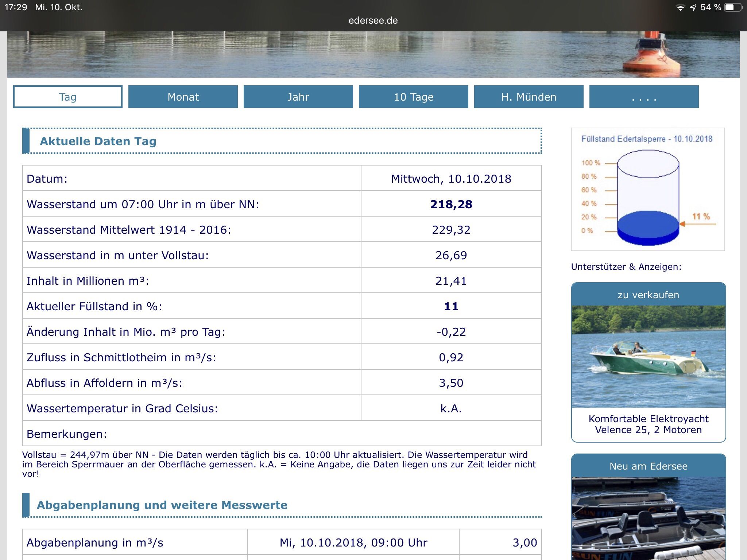Switch to the Monat tab

pyautogui.click(x=183, y=97)
